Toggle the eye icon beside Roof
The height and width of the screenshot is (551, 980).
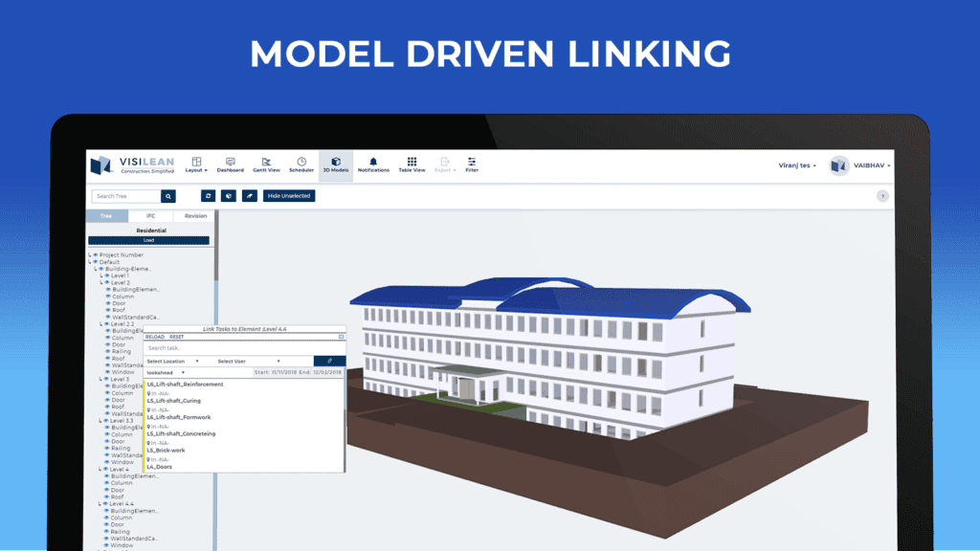[x=108, y=310]
